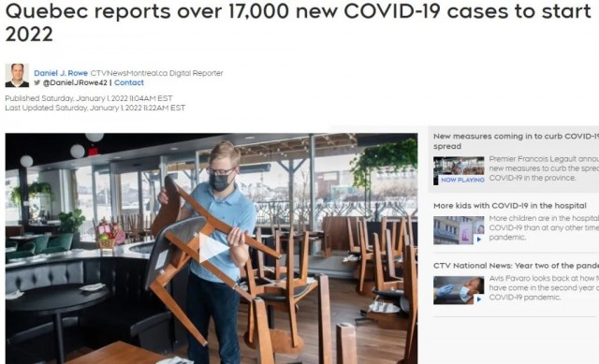Open Daniel J. Rowe author link

tap(61, 73)
